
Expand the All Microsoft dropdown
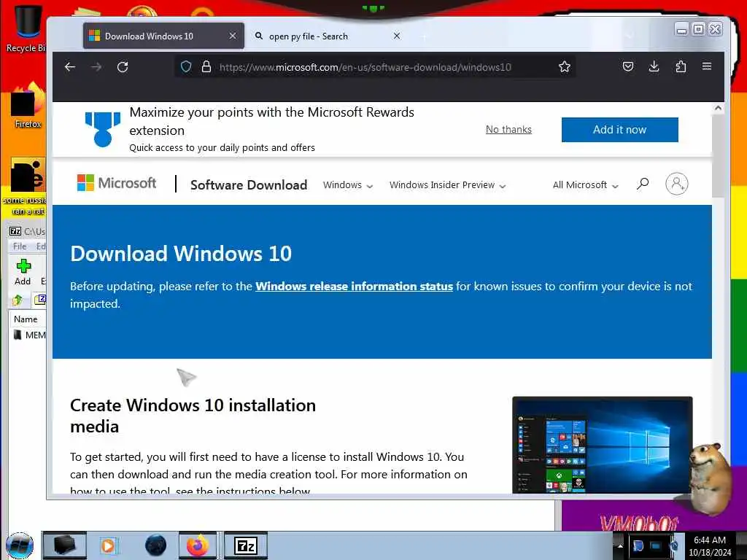click(586, 184)
